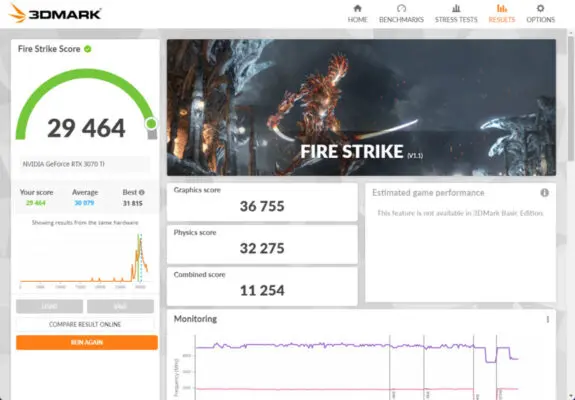Go to the Home tab icon
575x400 pixels.
tap(357, 8)
